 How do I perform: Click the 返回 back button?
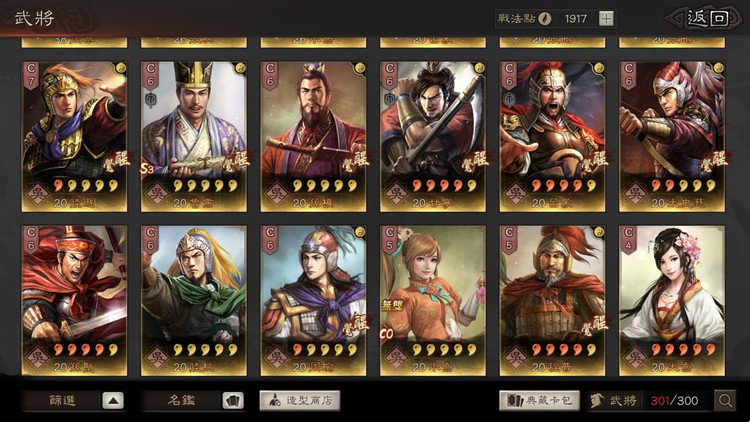(x=707, y=19)
